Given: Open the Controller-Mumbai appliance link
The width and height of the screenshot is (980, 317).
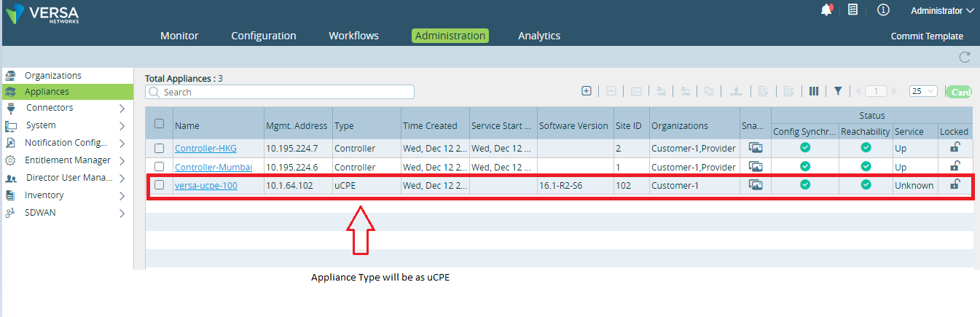Looking at the screenshot, I should (213, 167).
